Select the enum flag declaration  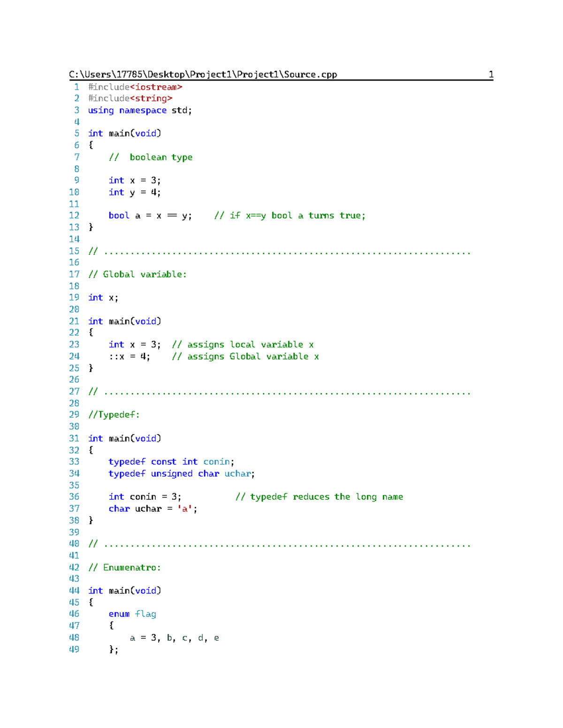coord(132,614)
